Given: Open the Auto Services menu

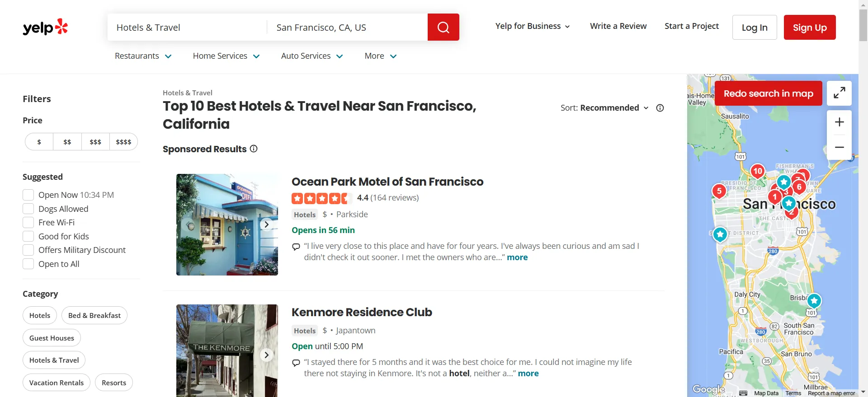Looking at the screenshot, I should (312, 56).
